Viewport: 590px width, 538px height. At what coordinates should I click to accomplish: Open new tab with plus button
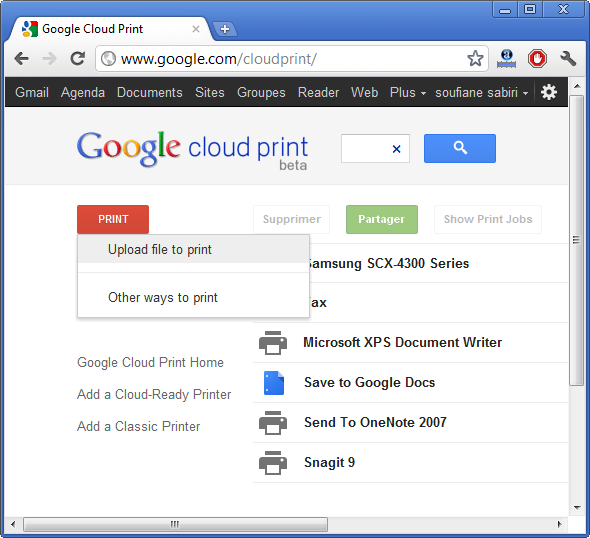(225, 29)
